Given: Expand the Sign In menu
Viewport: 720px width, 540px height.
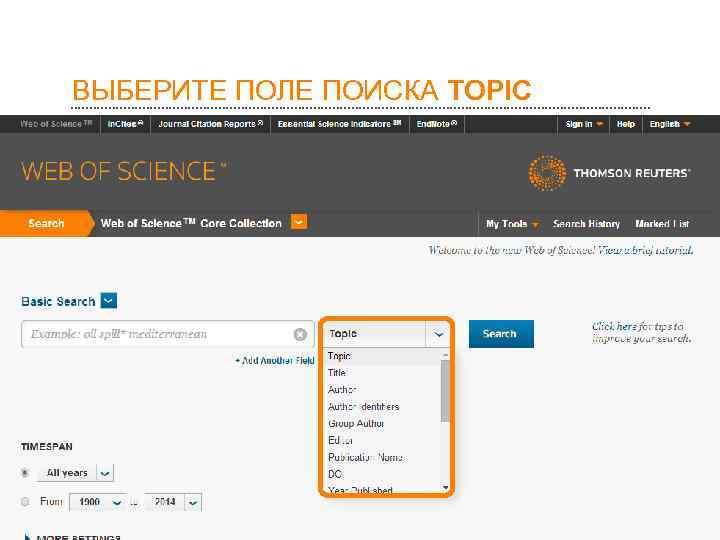Looking at the screenshot, I should [x=584, y=124].
